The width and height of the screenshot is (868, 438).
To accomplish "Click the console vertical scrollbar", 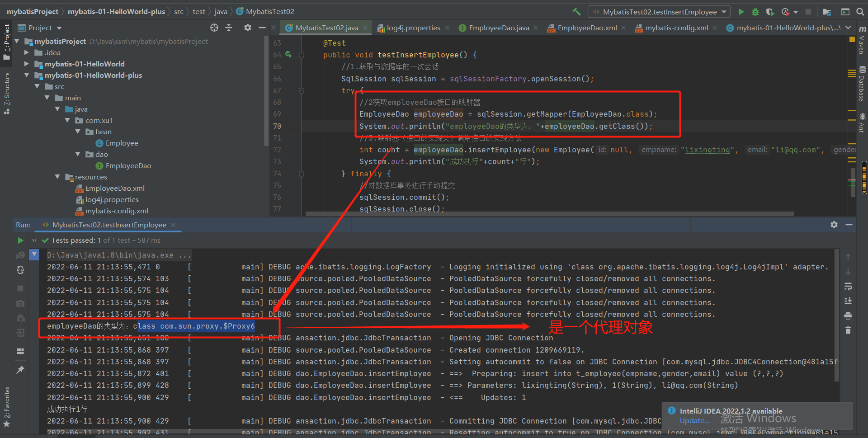I will (x=837, y=315).
